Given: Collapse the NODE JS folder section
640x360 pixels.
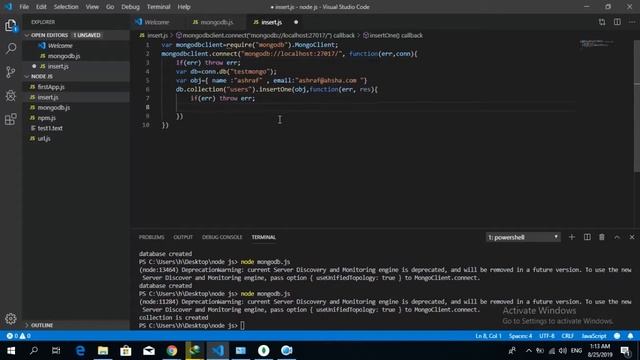Looking at the screenshot, I should coord(76,76).
